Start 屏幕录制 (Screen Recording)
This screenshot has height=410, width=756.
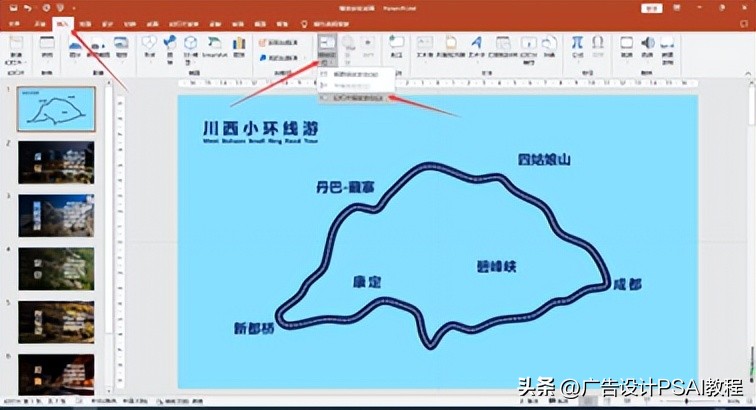click(x=667, y=51)
